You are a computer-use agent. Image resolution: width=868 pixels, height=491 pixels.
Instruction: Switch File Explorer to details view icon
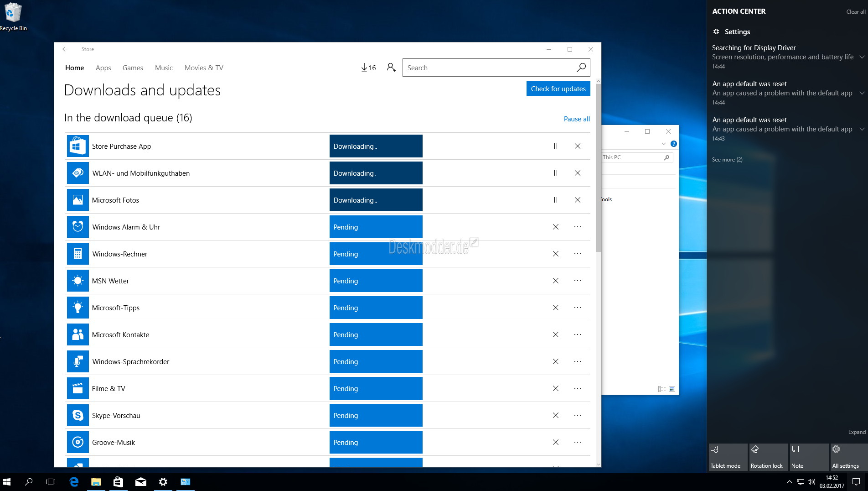(x=661, y=389)
